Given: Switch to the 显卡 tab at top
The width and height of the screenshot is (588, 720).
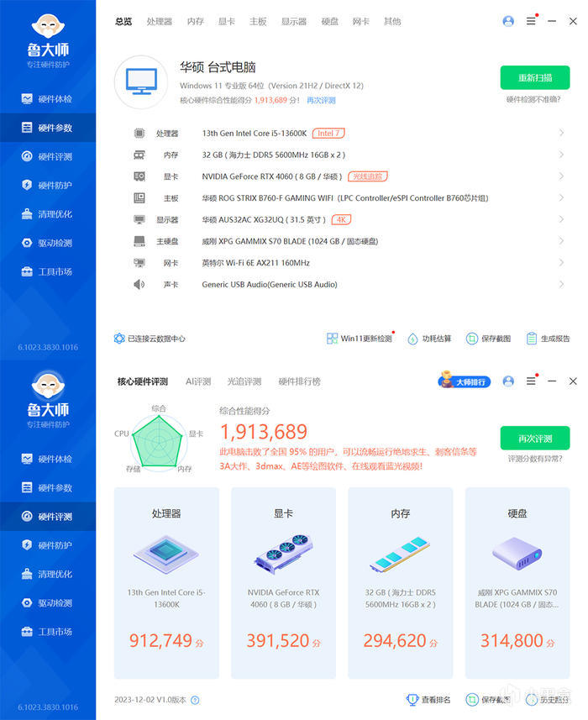Looking at the screenshot, I should [226, 22].
